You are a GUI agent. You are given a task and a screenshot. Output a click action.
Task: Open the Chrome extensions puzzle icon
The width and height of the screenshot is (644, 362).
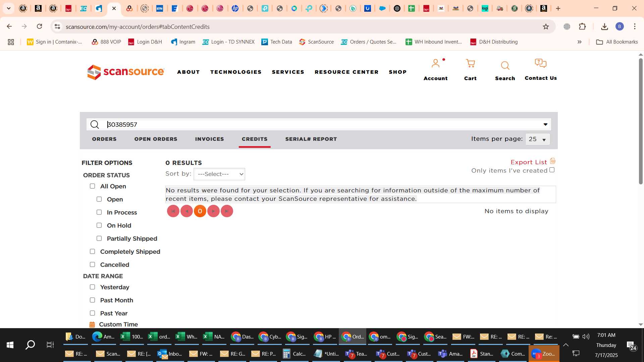pyautogui.click(x=582, y=26)
